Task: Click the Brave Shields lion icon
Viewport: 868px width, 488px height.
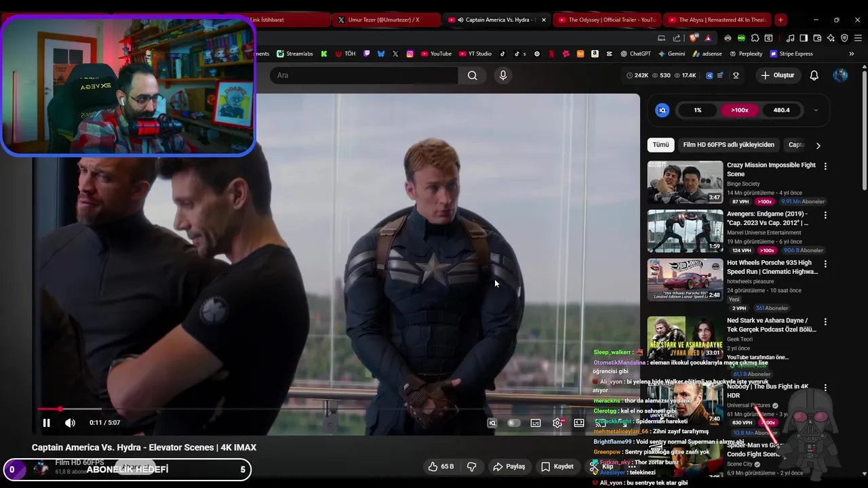Action: (693, 38)
